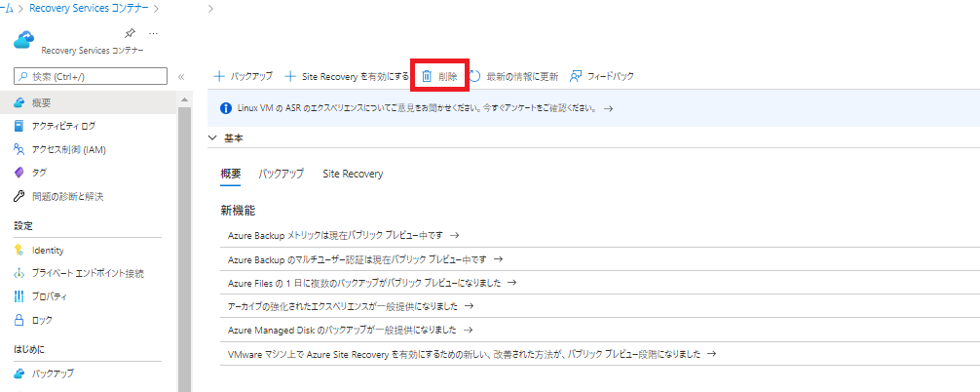This screenshot has width=980, height=392.
Task: Click the plus icon beside バックアップ toolbar button
Action: click(x=219, y=76)
